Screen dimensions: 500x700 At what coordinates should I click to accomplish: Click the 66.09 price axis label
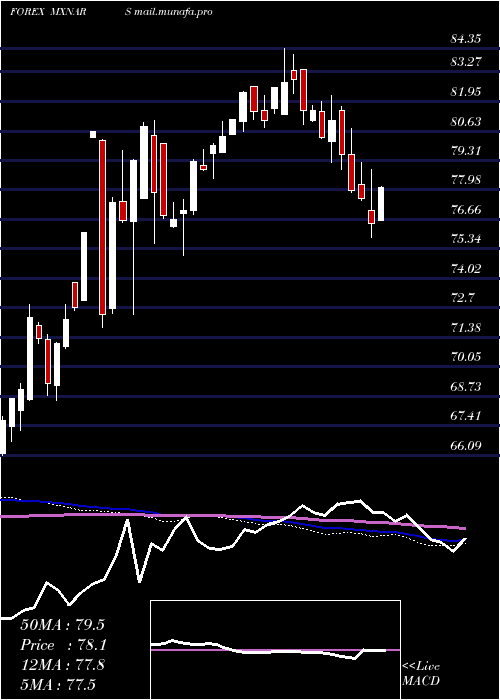click(x=466, y=446)
